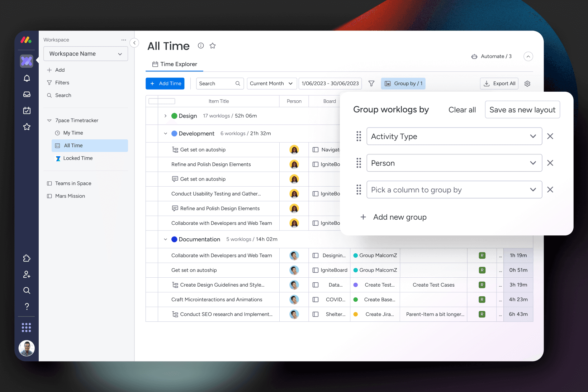The image size is (588, 392).
Task: Open the Person group dropdown
Action: pos(454,163)
